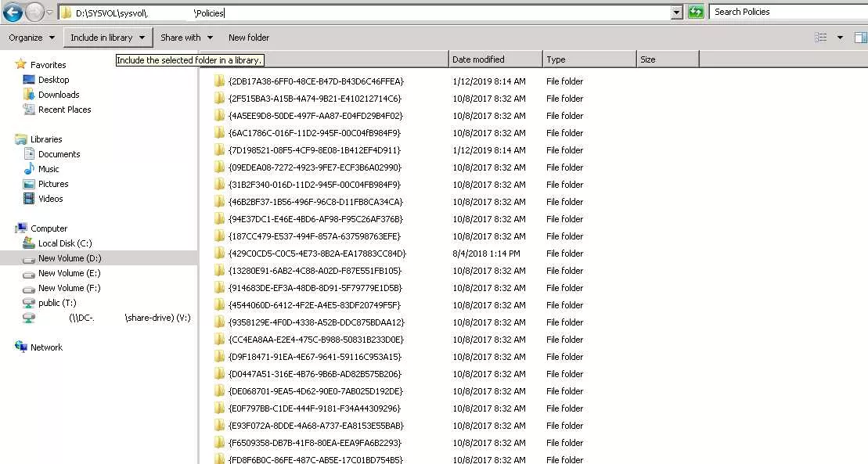Screen dimensions: 868x464
Task: Select folder {429C0CD5-C0C5-4E73-8B2A-EA17883CC84D}
Action: tap(317, 253)
